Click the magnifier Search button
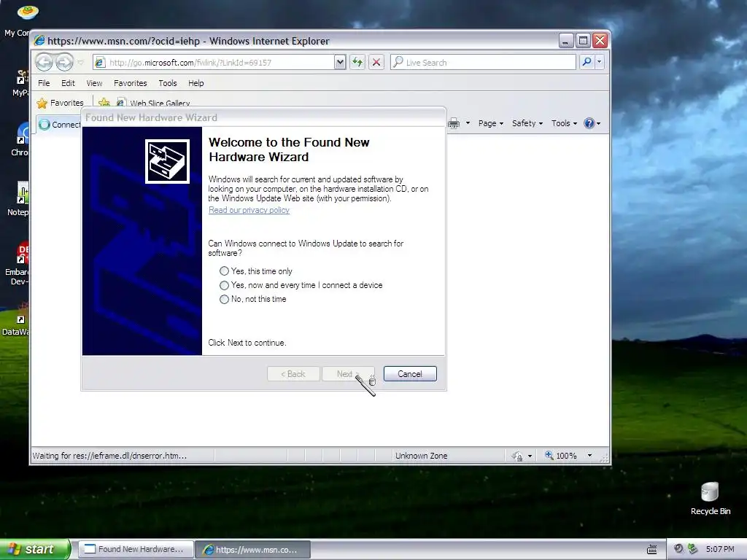Viewport: 747px width, 560px height. click(x=587, y=62)
